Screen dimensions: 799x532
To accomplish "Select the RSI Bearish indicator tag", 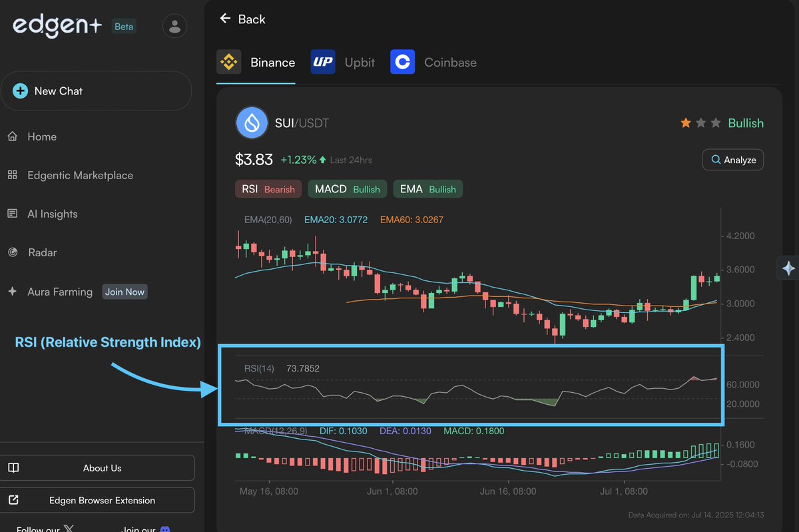I will [269, 189].
